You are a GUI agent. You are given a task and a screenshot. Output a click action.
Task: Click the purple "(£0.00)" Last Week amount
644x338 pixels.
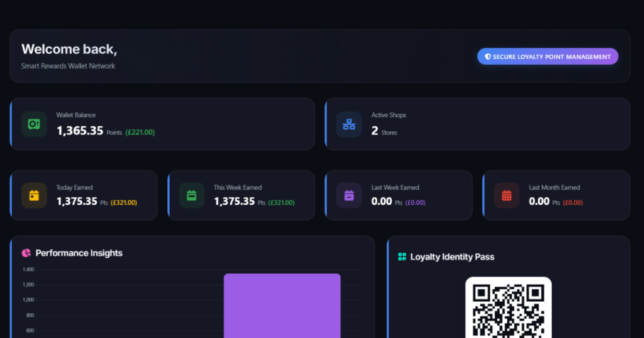(415, 203)
